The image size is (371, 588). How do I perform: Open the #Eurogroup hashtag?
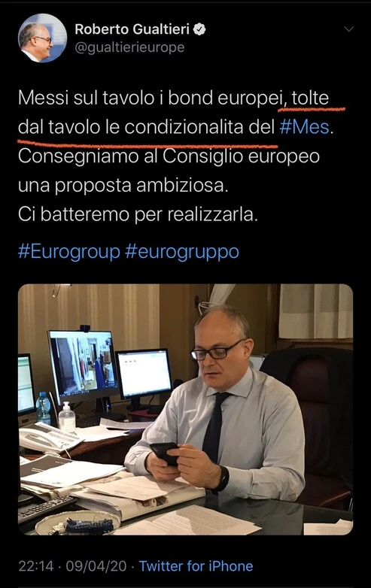[x=69, y=252]
